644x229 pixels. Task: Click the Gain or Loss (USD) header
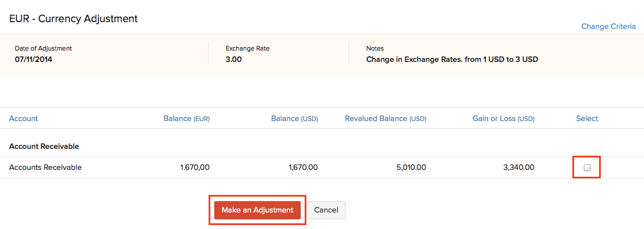click(503, 119)
